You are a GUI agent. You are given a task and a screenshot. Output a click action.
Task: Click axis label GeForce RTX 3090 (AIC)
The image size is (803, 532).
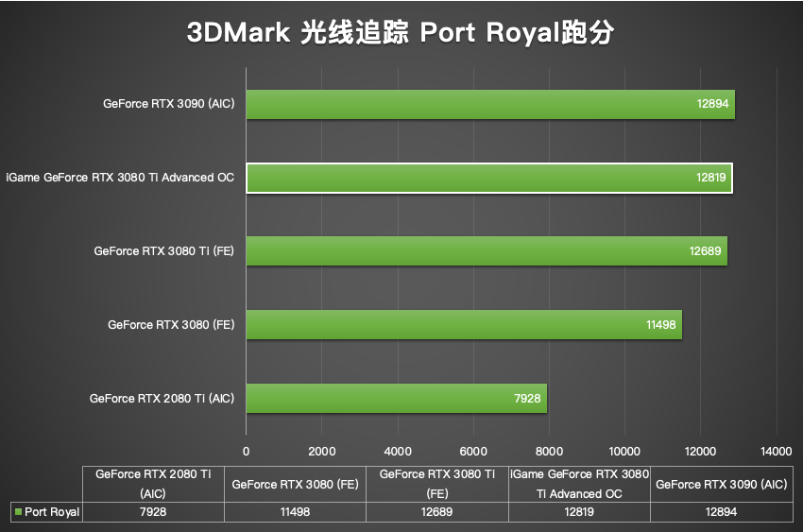click(169, 104)
